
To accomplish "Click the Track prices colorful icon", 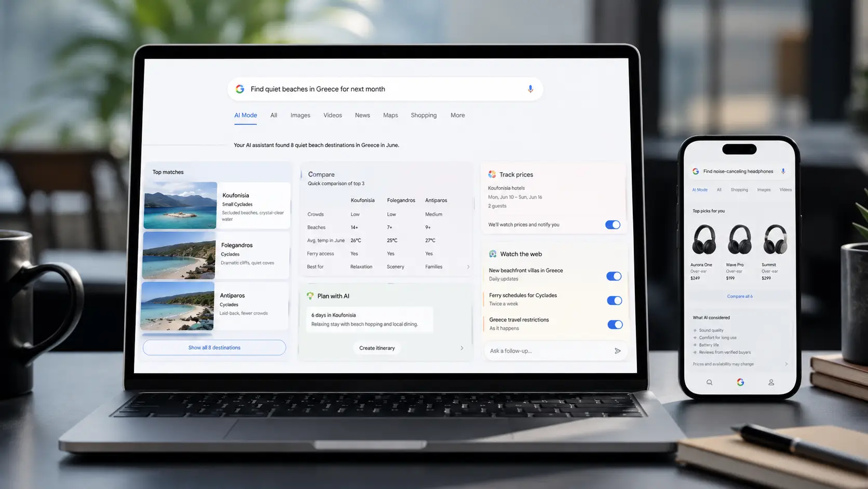I will (492, 175).
